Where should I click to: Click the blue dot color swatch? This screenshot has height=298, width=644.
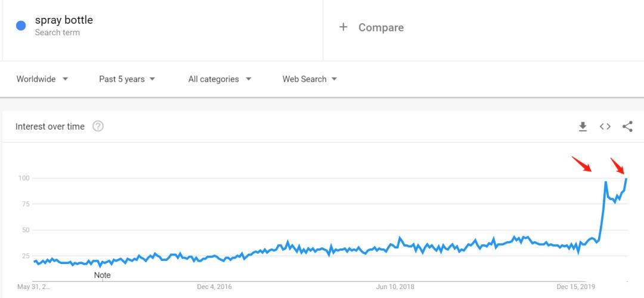coord(21,26)
